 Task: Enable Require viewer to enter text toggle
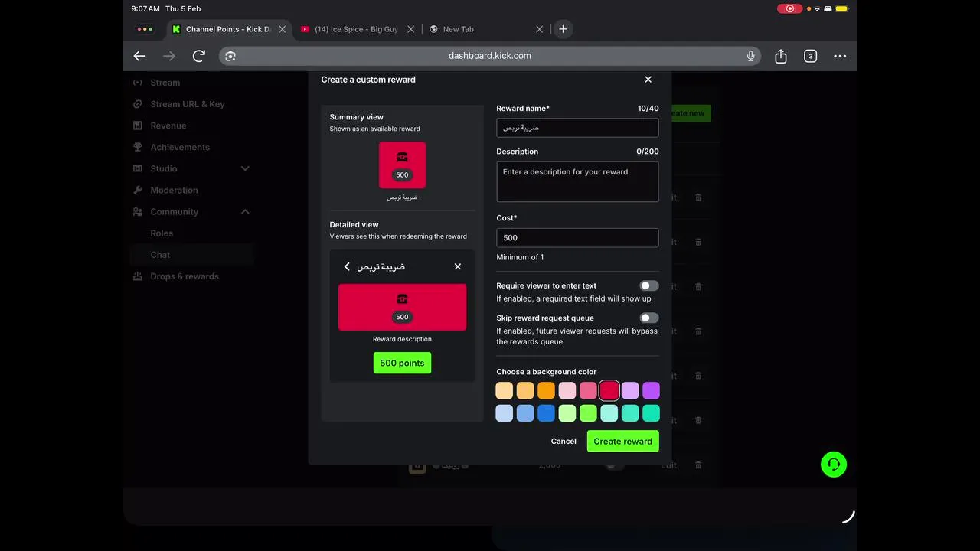(x=649, y=285)
